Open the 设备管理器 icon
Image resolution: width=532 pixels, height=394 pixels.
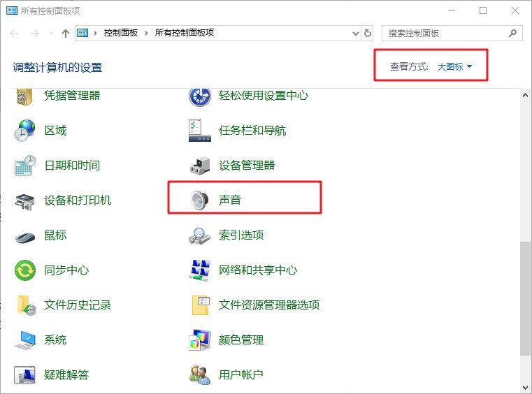pos(200,166)
